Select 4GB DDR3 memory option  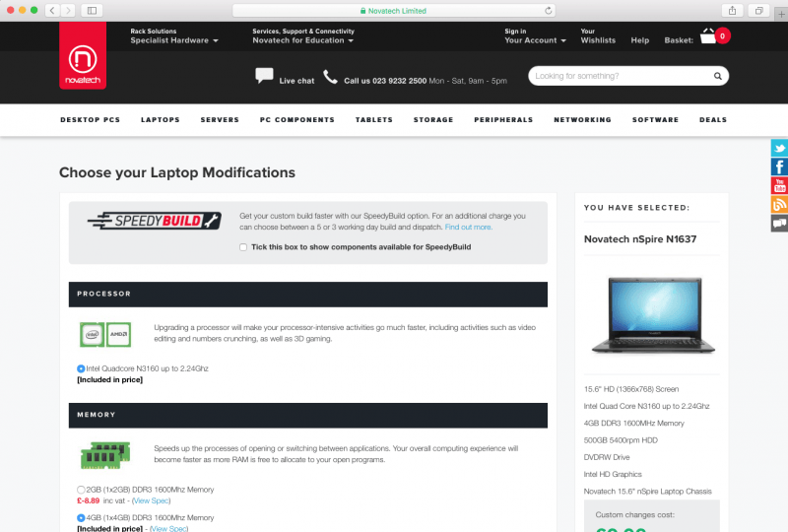(81, 517)
